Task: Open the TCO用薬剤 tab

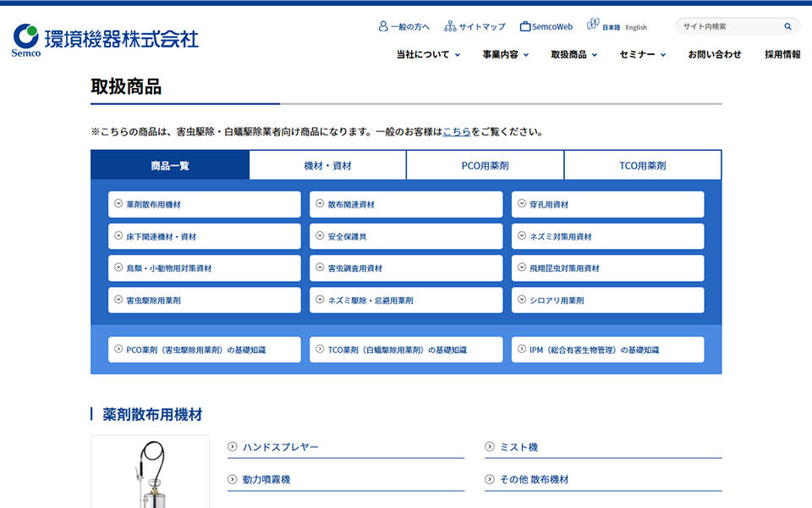Action: [x=642, y=165]
